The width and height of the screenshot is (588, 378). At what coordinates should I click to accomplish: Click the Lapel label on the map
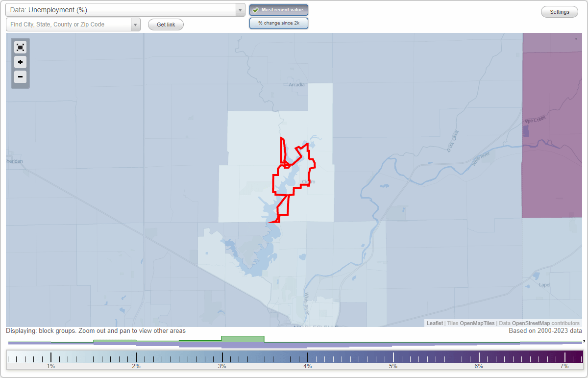point(544,284)
